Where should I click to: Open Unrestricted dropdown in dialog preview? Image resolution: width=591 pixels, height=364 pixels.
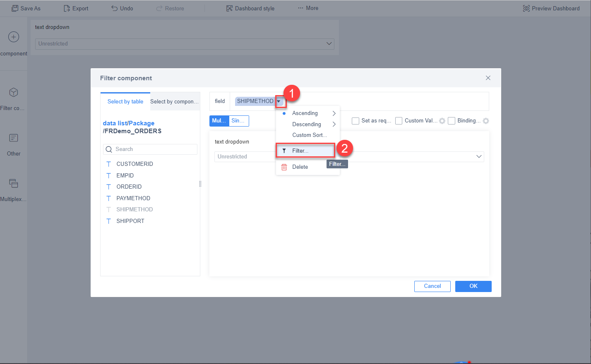coord(349,157)
